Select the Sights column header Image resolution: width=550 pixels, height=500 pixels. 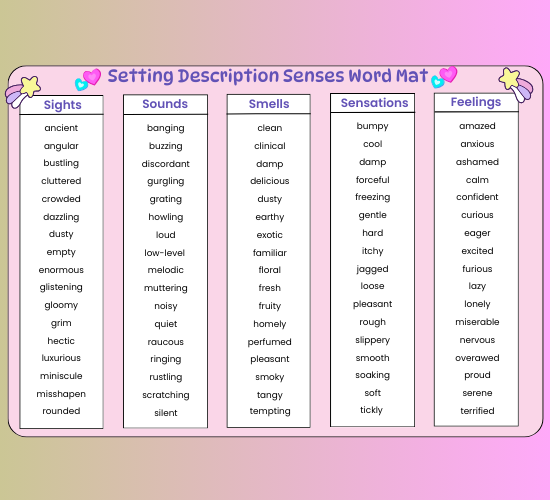click(62, 105)
